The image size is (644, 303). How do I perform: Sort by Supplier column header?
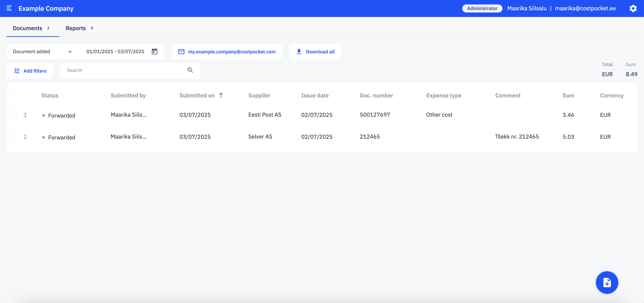click(259, 95)
